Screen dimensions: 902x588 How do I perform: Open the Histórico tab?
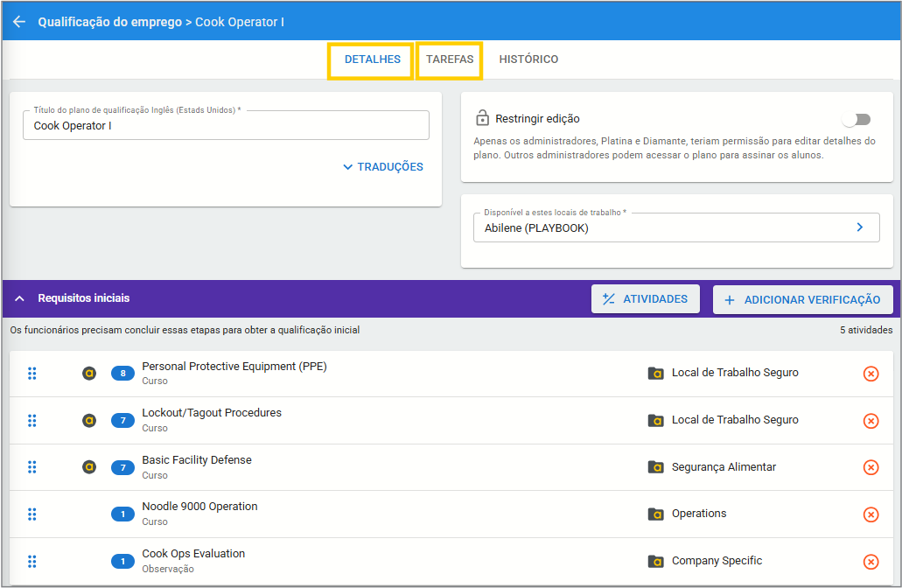coord(528,59)
